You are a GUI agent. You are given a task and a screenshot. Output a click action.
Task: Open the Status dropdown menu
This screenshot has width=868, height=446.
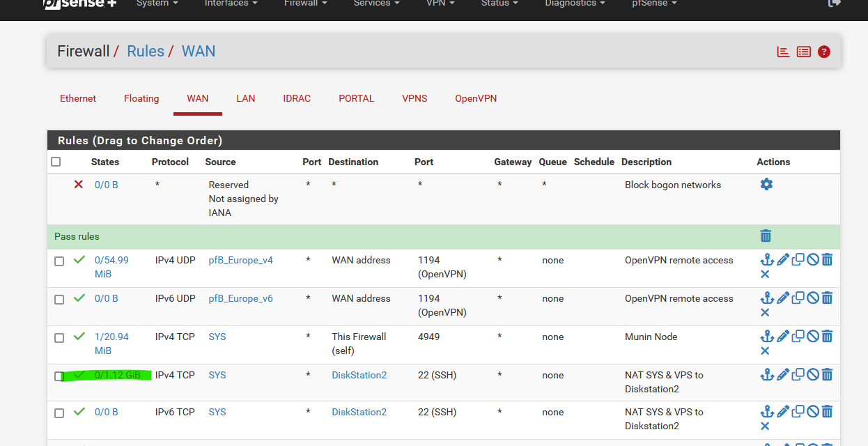click(499, 3)
